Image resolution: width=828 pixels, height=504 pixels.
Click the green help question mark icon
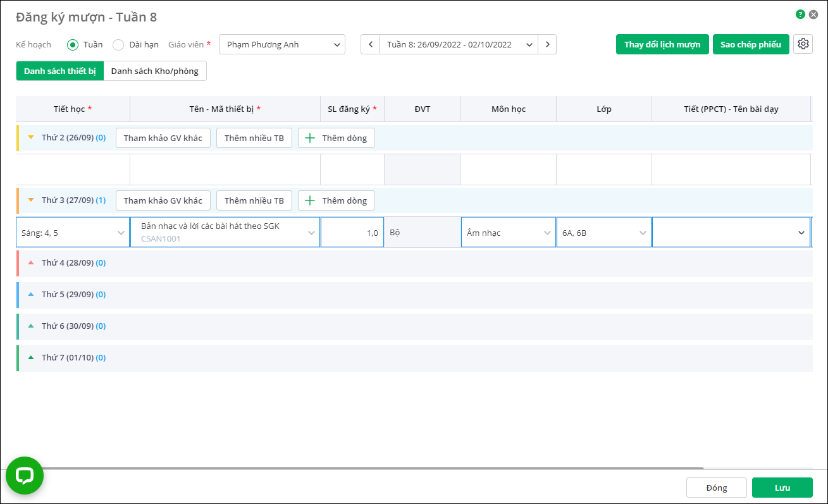(x=800, y=14)
